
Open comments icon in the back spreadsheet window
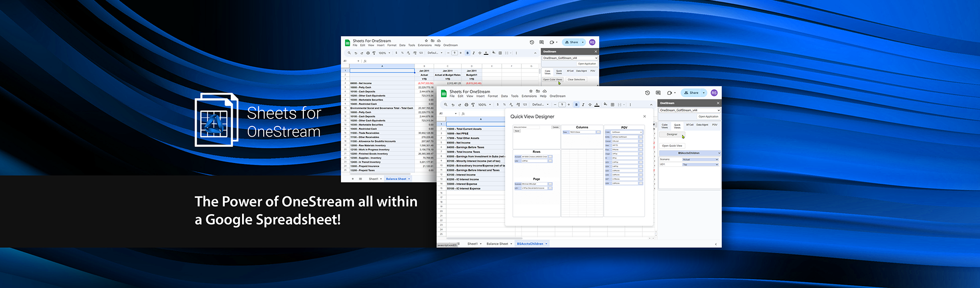click(541, 42)
